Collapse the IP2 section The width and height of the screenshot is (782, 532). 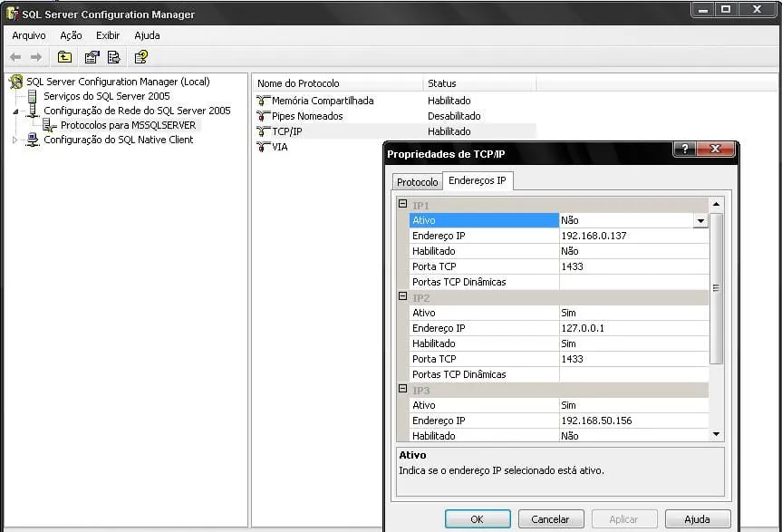pyautogui.click(x=403, y=296)
